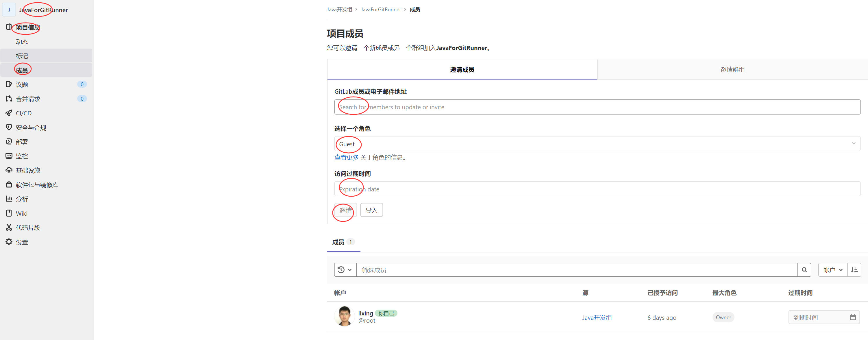Follow the 查看更多 link

point(346,157)
